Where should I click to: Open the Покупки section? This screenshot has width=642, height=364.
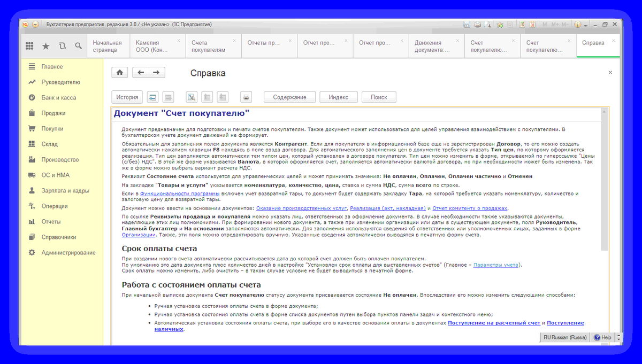pos(52,129)
